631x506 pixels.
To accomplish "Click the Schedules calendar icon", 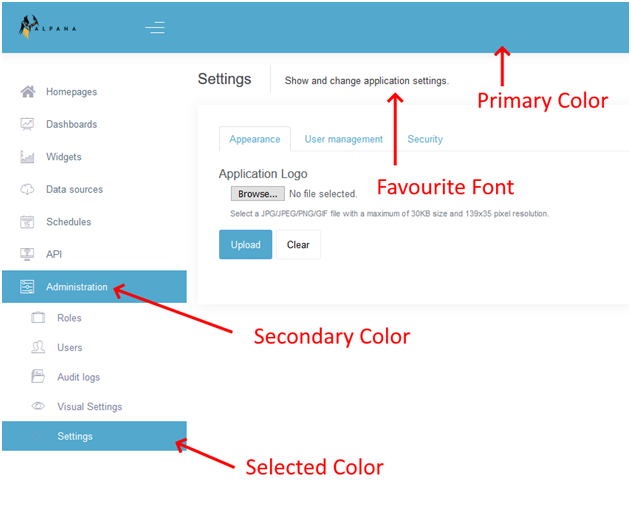I will point(28,222).
